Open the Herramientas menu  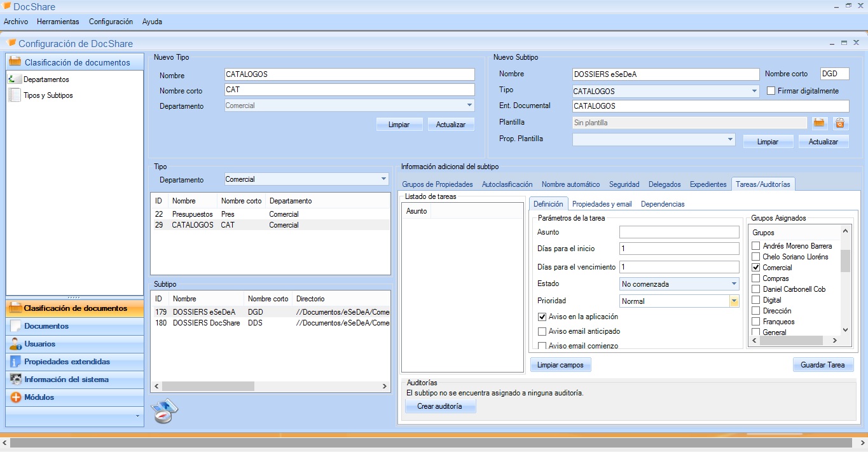(x=58, y=22)
